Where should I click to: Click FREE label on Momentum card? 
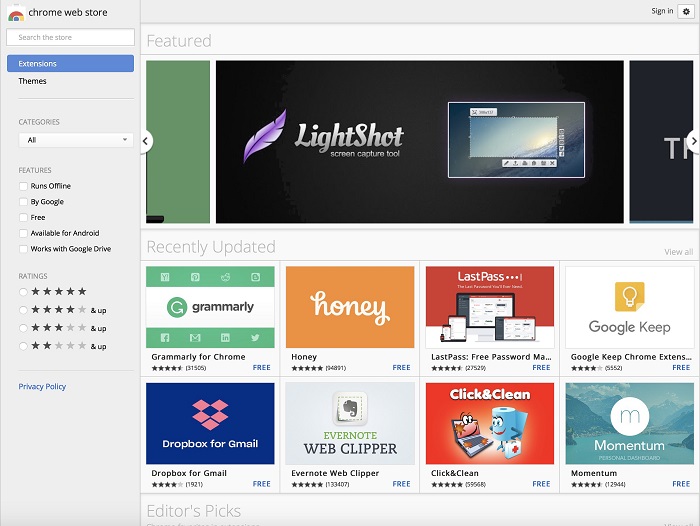[681, 484]
